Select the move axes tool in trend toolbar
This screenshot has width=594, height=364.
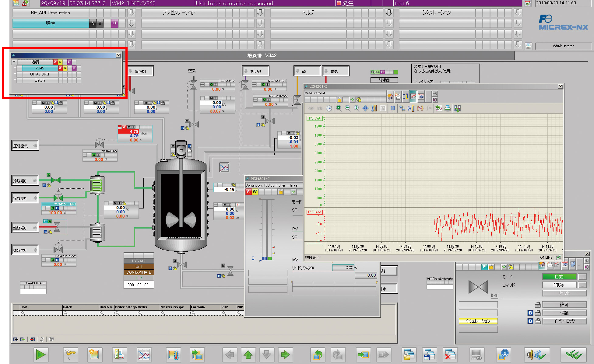click(x=365, y=108)
